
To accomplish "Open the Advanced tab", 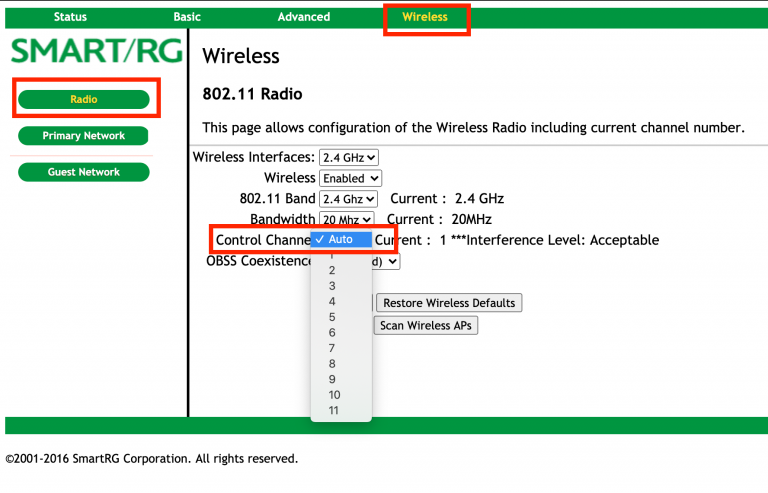I will 304,17.
